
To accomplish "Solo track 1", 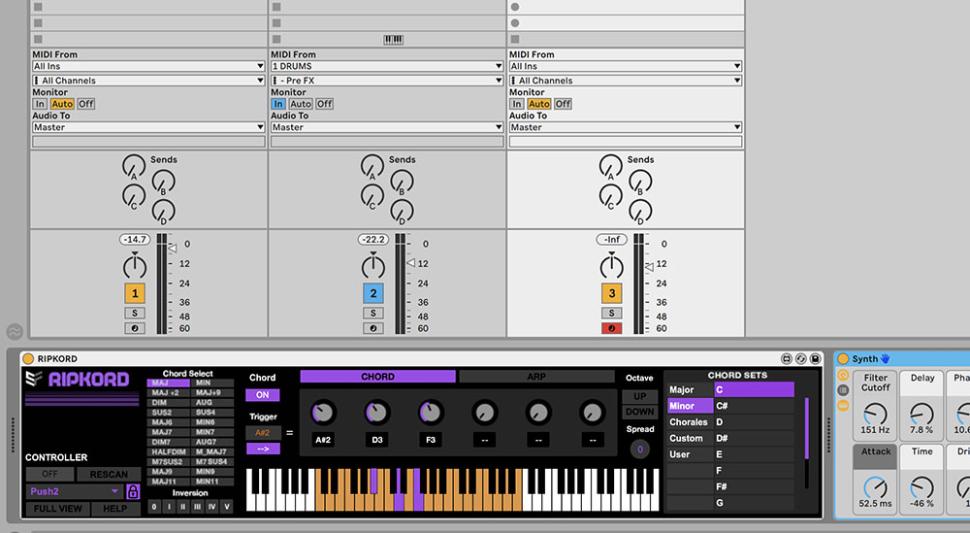I will [x=134, y=313].
